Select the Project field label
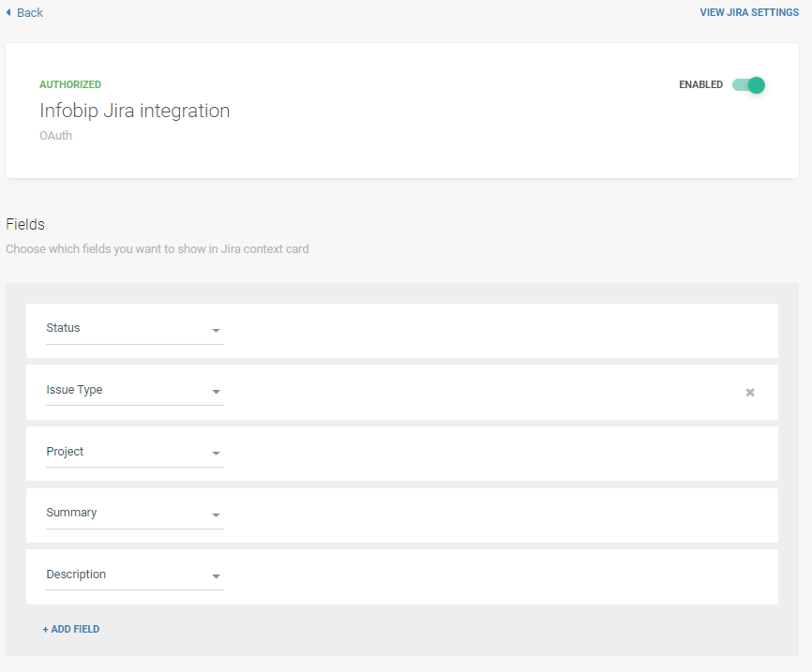Viewport: 812px width, 672px height. click(65, 452)
